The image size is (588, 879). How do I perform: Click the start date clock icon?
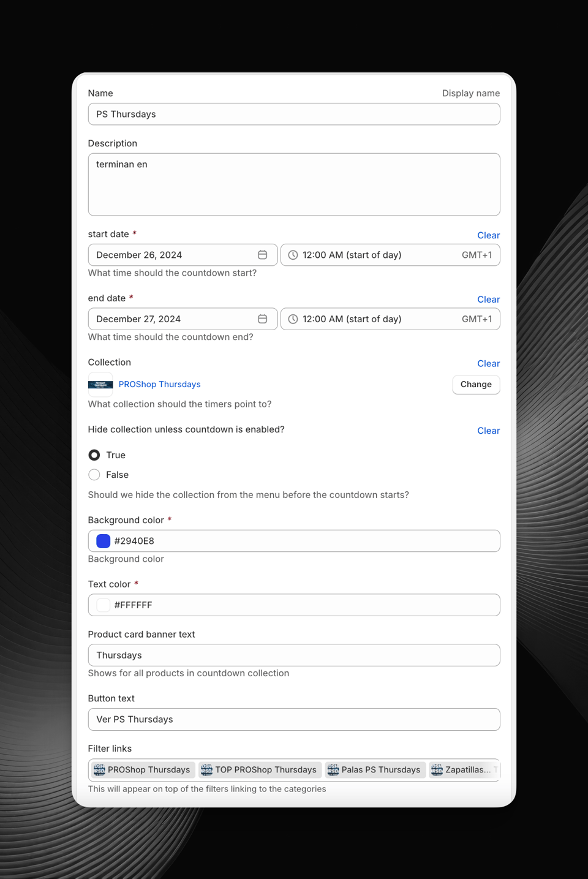click(x=293, y=255)
